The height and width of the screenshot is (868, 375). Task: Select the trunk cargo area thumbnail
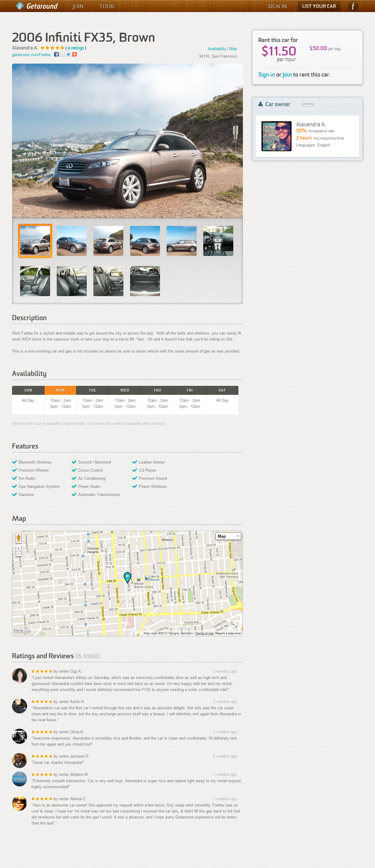pyautogui.click(x=145, y=281)
